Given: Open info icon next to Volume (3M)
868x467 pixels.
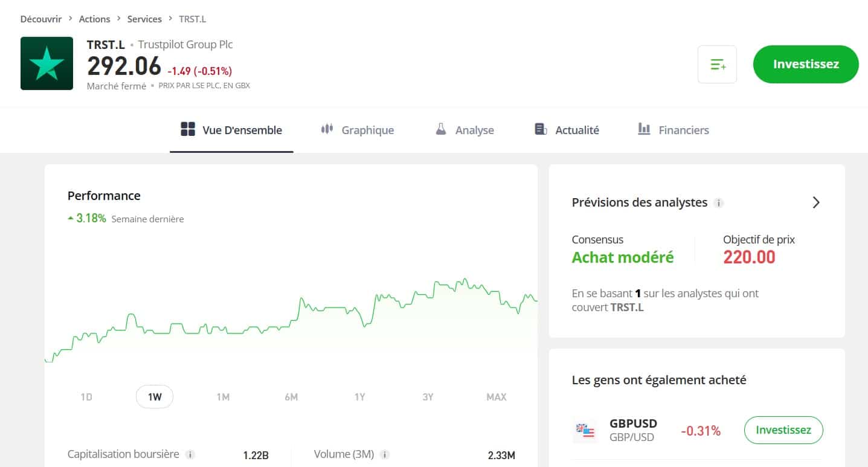Looking at the screenshot, I should tap(385, 454).
